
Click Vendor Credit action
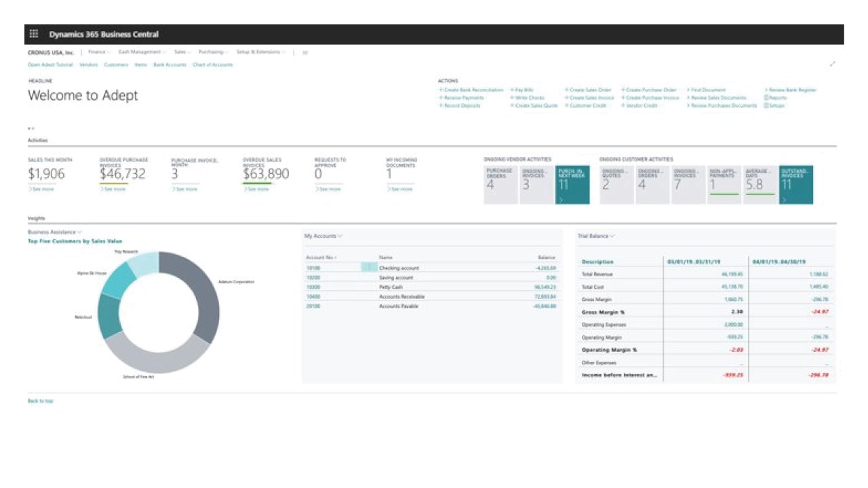click(x=639, y=106)
